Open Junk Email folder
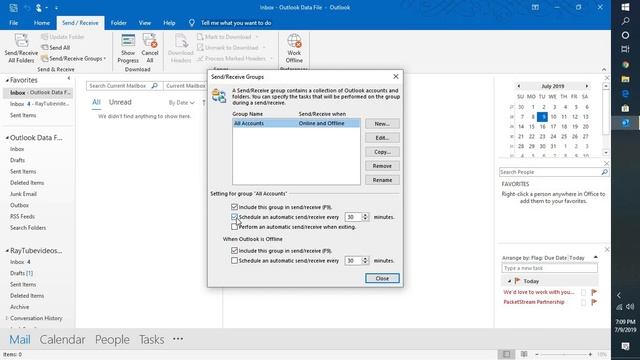 point(23,194)
